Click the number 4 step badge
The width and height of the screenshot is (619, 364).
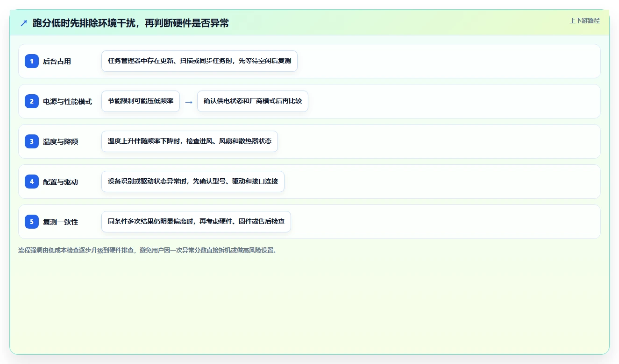coord(32,182)
